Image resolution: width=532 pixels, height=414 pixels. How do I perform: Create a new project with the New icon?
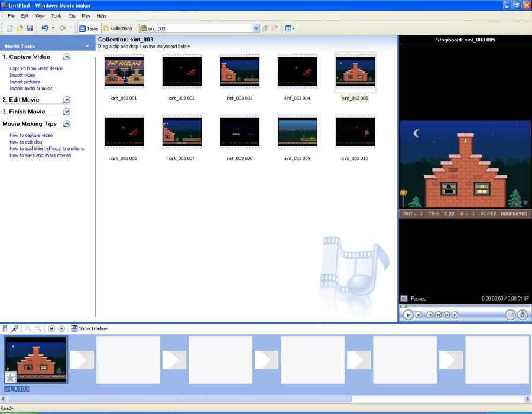[x=10, y=28]
